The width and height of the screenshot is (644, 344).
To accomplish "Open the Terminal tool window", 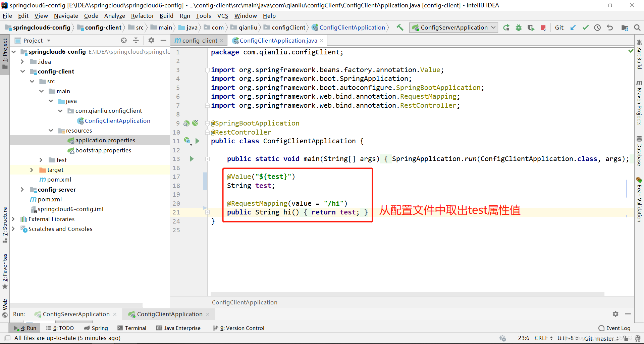I will click(x=132, y=328).
